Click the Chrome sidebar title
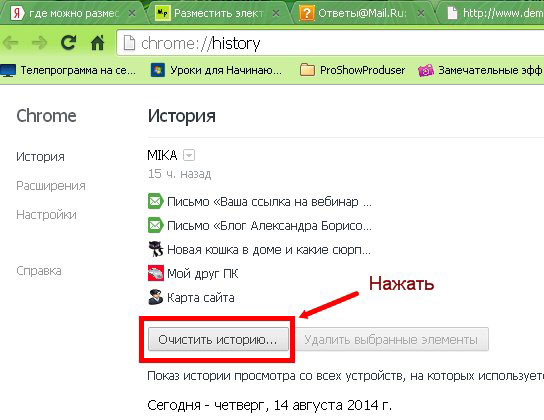The height and width of the screenshot is (420, 544). coord(46,115)
